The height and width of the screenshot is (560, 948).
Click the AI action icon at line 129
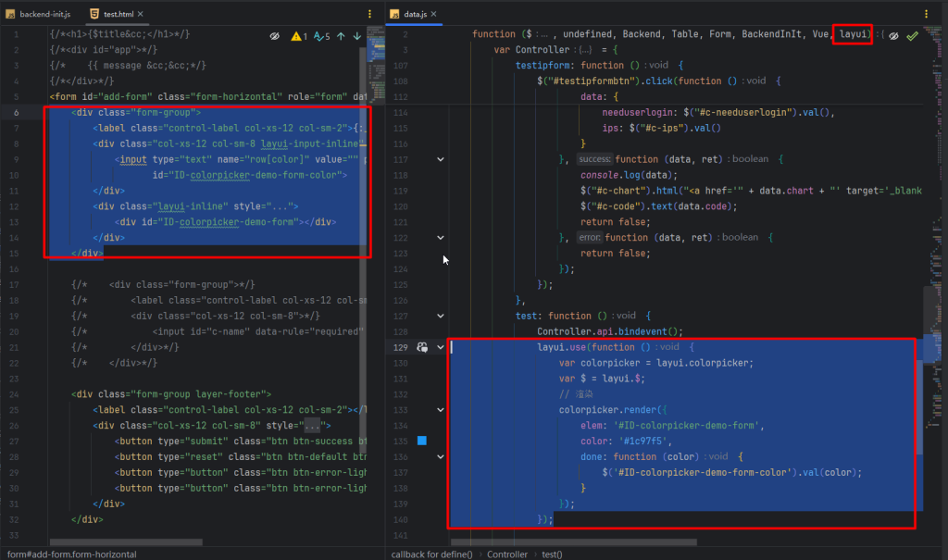click(x=422, y=347)
